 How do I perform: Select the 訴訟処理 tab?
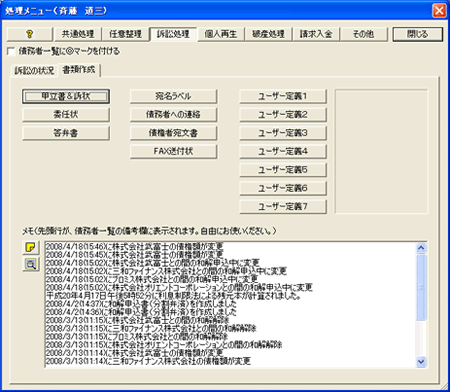point(173,34)
